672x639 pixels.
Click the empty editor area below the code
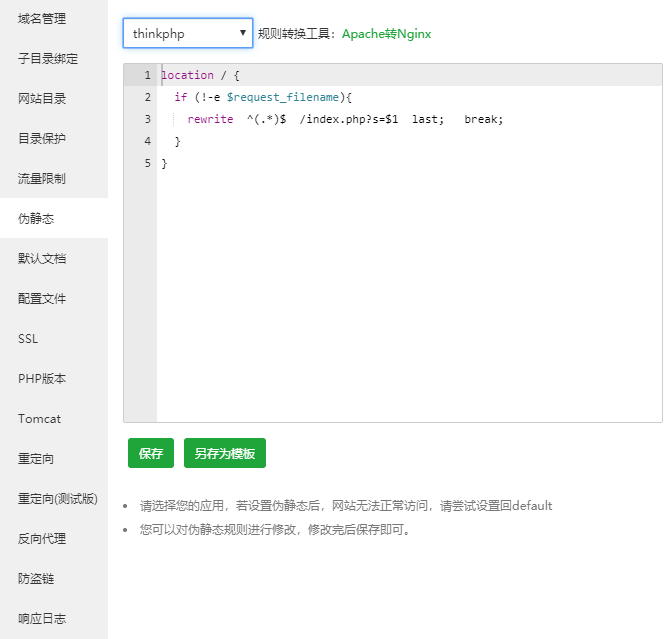point(409,296)
